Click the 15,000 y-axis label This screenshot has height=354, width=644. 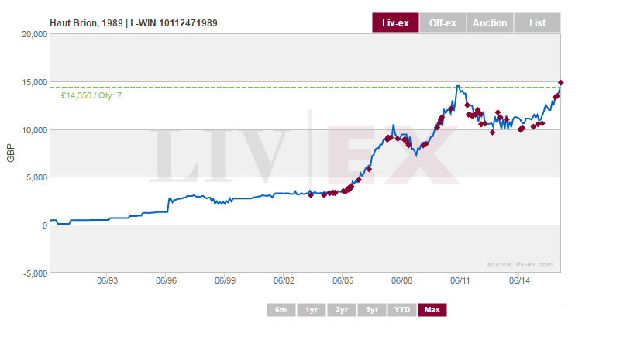pos(35,82)
